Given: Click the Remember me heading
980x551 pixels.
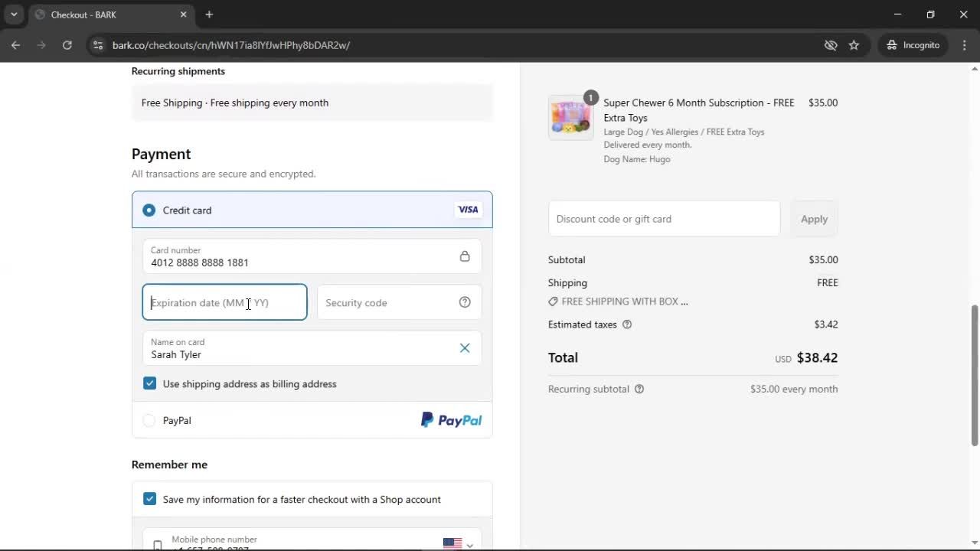Looking at the screenshot, I should [169, 465].
